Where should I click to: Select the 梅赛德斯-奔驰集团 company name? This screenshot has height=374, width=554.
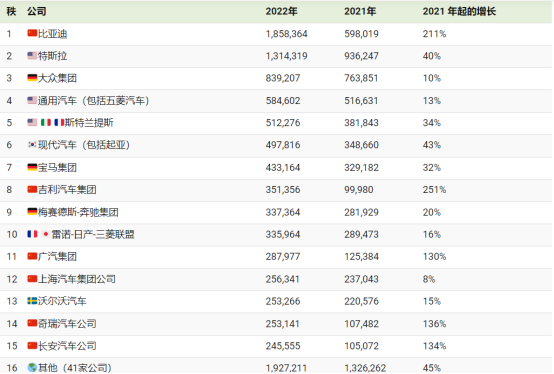tap(78, 212)
